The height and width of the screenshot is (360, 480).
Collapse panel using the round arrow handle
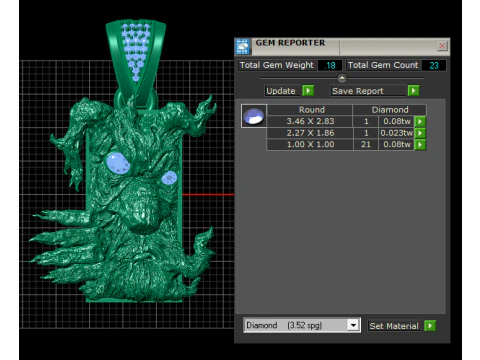tap(342, 78)
